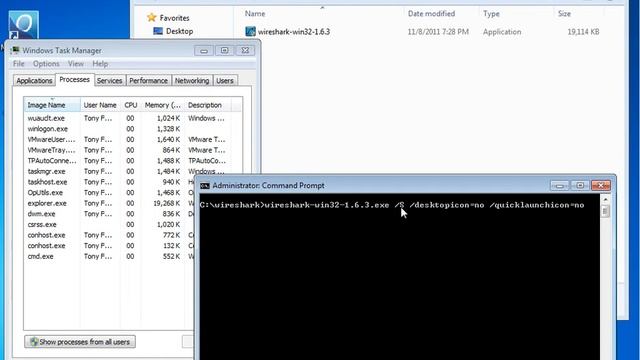Click the Desktop label in Favorites
This screenshot has width=640, height=360.
[180, 31]
